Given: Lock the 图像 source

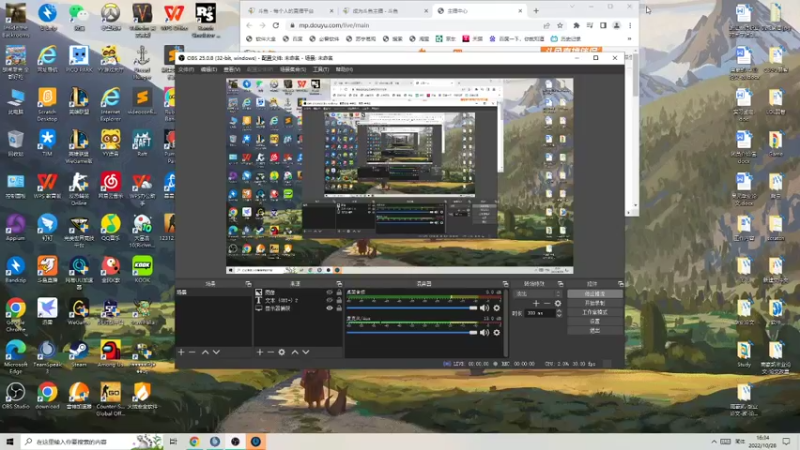Looking at the screenshot, I should pyautogui.click(x=339, y=292).
